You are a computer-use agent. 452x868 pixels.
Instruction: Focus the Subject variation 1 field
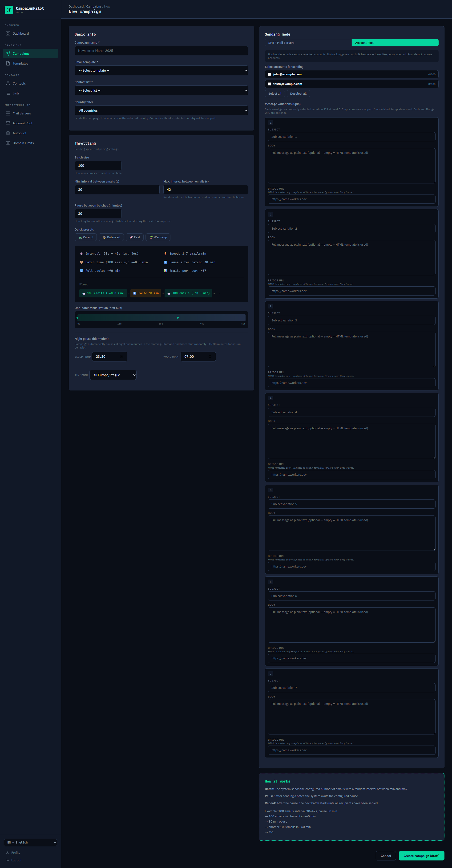(351, 137)
